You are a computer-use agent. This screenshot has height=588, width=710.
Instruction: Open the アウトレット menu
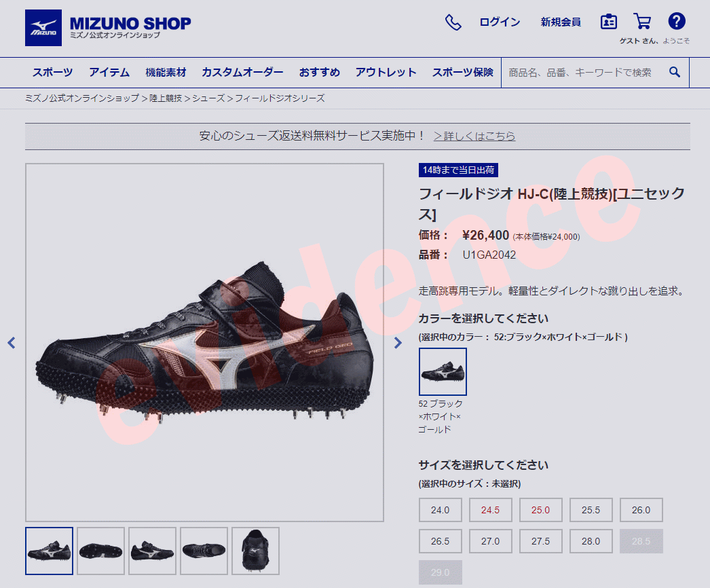[x=386, y=73]
